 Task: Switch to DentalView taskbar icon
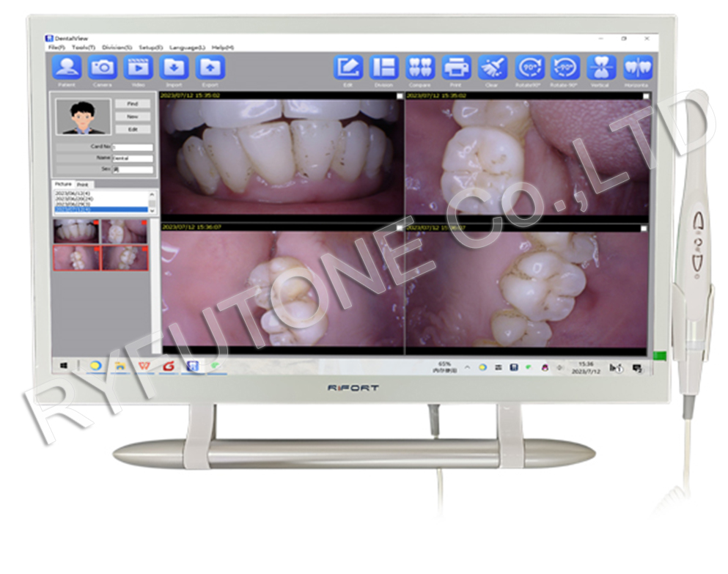[x=193, y=366]
